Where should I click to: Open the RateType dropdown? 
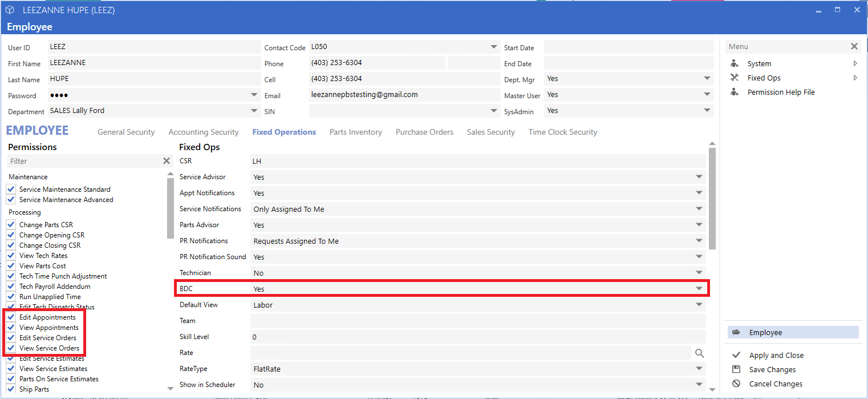699,369
